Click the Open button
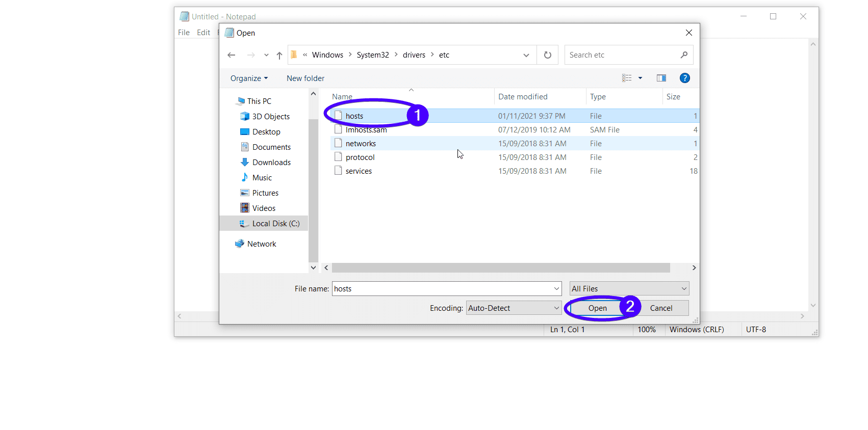This screenshot has height=430, width=868. 598,308
